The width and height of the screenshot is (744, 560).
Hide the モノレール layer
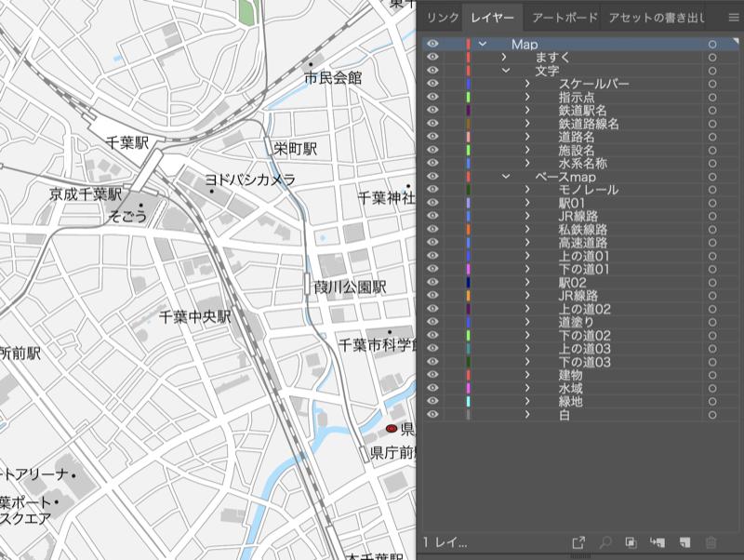pyautogui.click(x=432, y=190)
